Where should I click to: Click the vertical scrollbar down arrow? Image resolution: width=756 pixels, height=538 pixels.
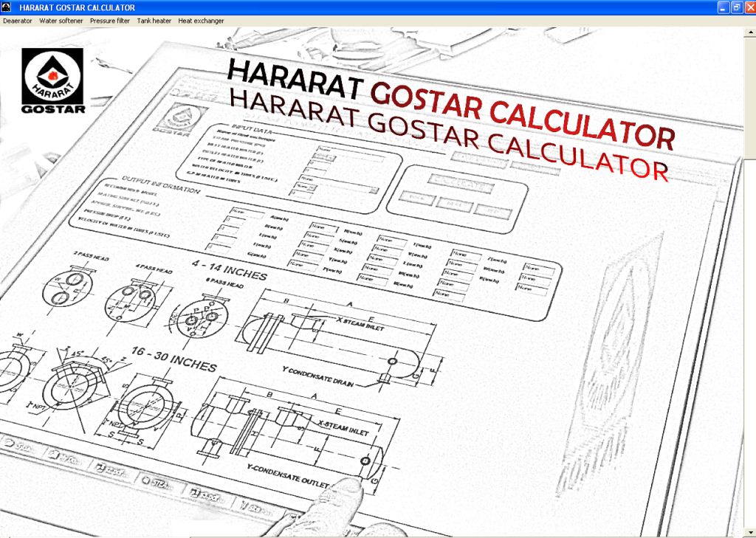pyautogui.click(x=749, y=531)
